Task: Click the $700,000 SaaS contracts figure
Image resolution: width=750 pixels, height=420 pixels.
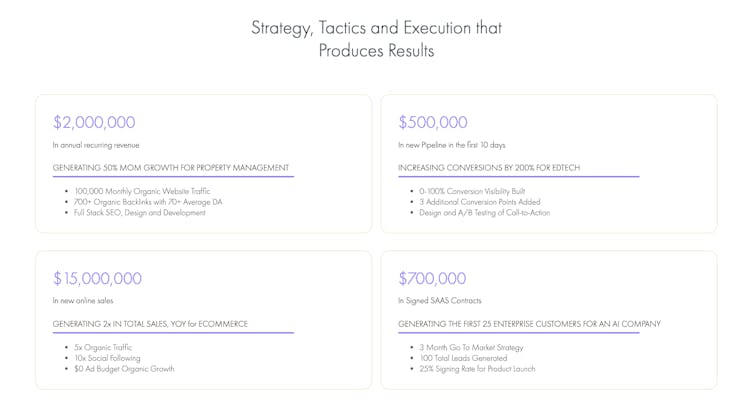Action: [x=433, y=278]
